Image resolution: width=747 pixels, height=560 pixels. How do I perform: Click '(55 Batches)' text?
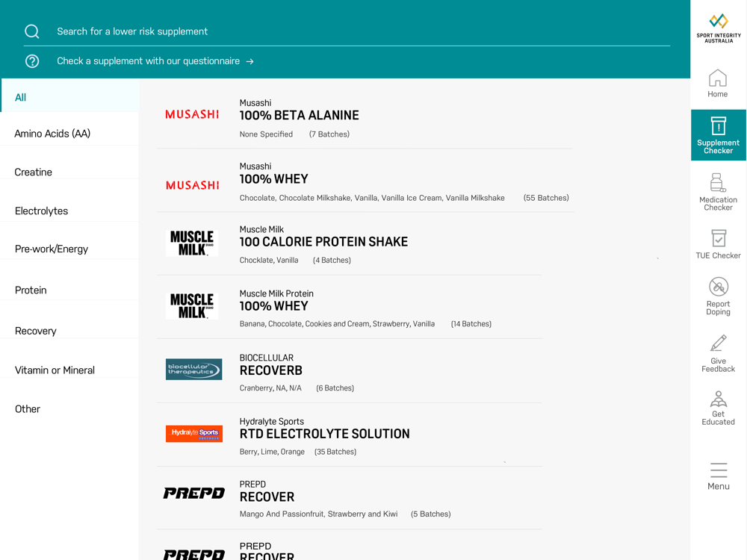(x=546, y=198)
